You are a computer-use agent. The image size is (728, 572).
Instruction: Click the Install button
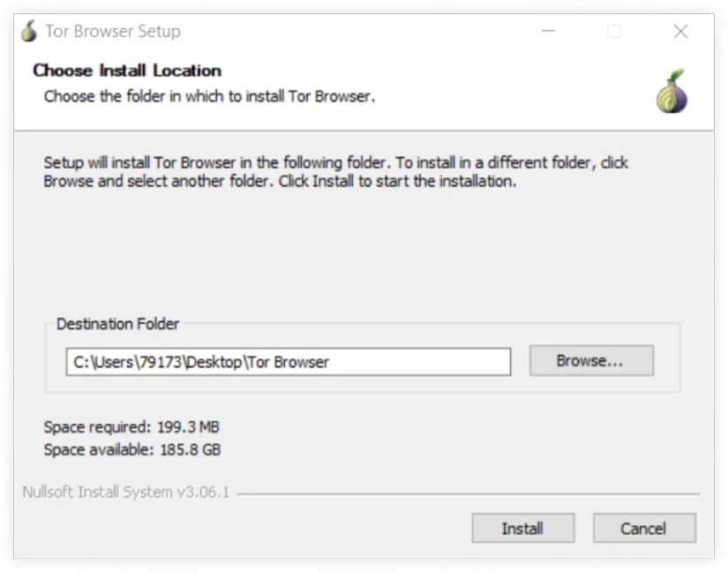pyautogui.click(x=522, y=528)
